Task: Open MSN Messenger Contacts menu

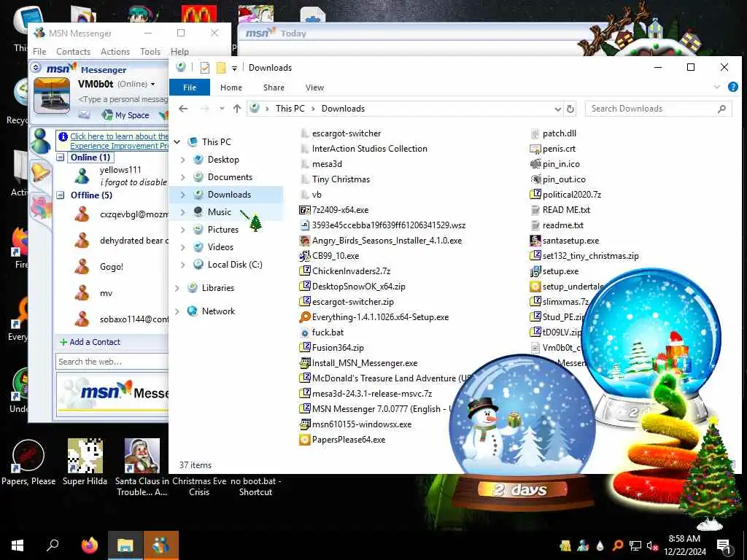Action: (x=74, y=52)
